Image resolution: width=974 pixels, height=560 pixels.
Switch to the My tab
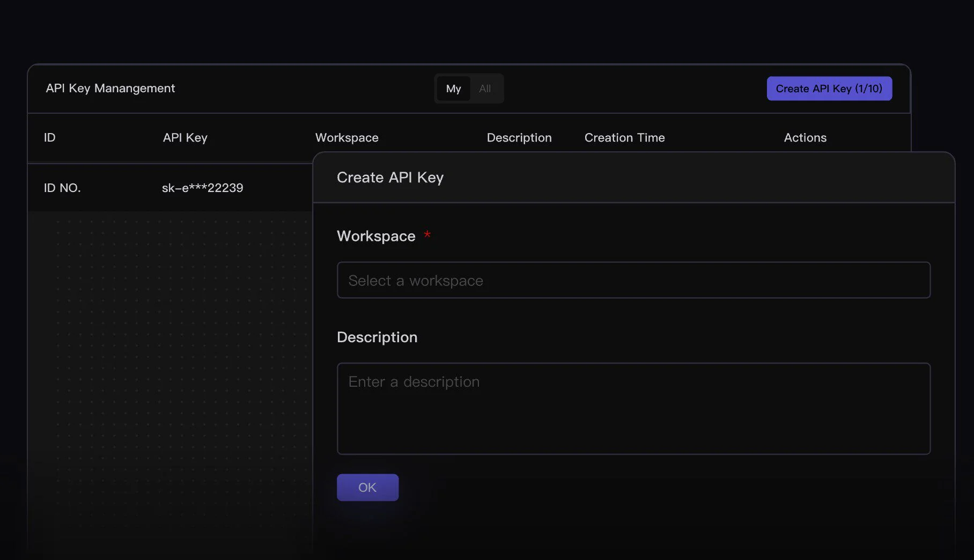click(x=453, y=89)
